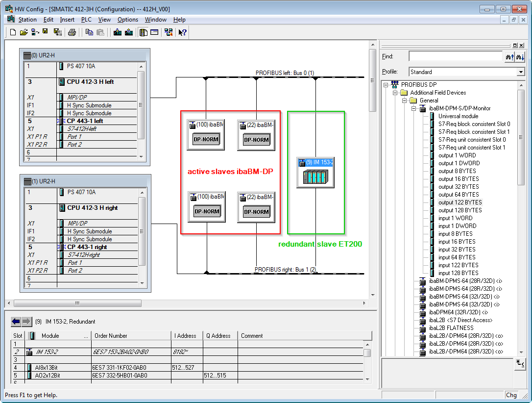
Task: Select Universal module in catalog tree
Action: (458, 116)
